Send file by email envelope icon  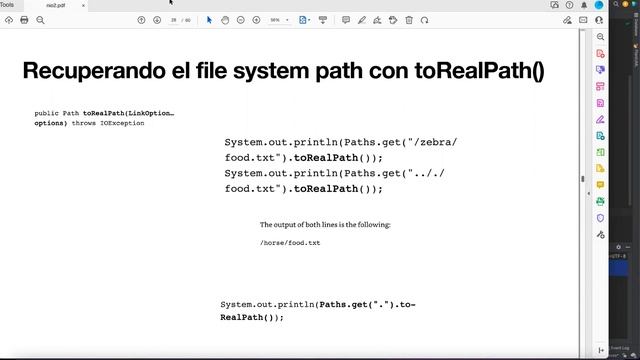(583, 20)
